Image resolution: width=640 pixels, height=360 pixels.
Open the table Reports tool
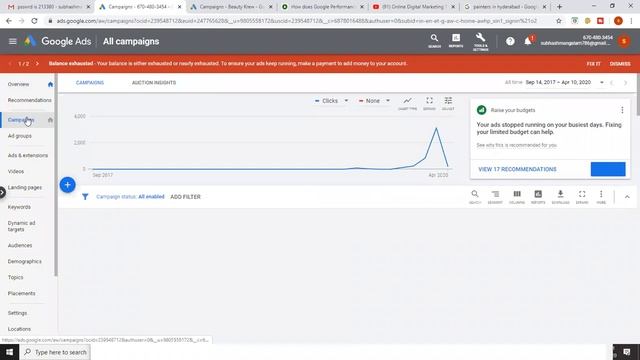[x=538, y=197]
